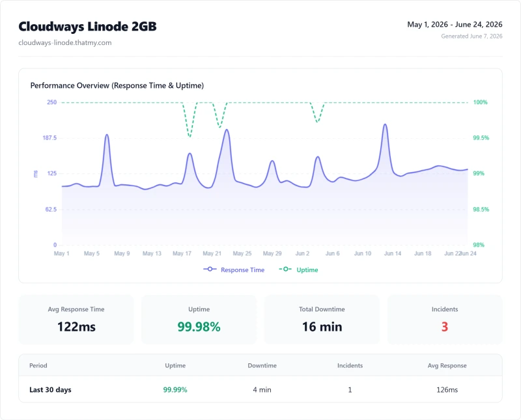Select the 99.98% uptime value

tap(199, 327)
